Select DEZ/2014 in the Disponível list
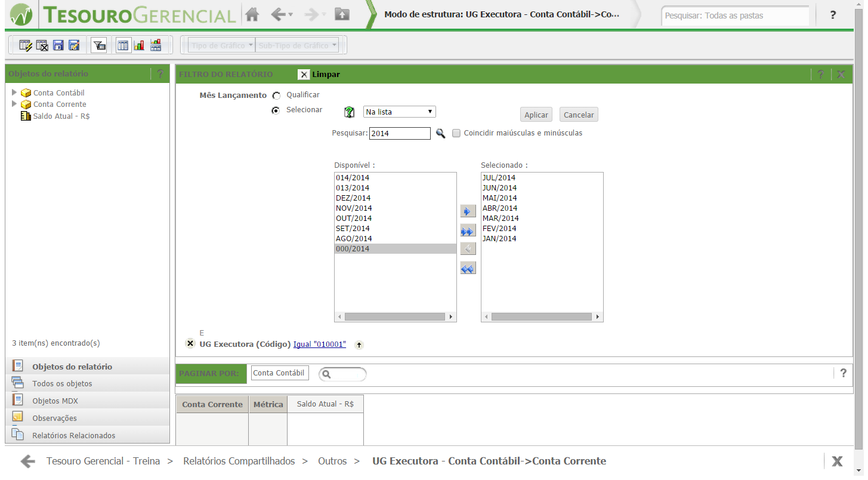 pyautogui.click(x=395, y=198)
